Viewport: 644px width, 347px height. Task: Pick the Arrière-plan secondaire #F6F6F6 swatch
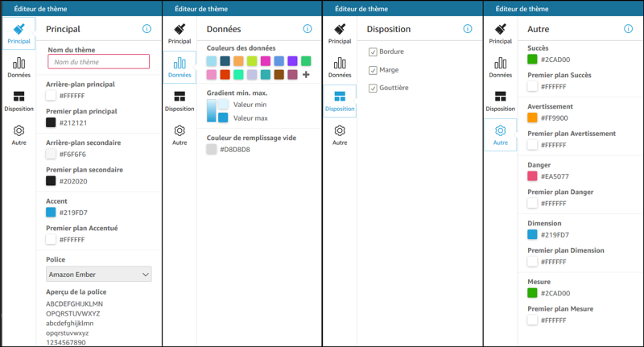click(x=51, y=154)
